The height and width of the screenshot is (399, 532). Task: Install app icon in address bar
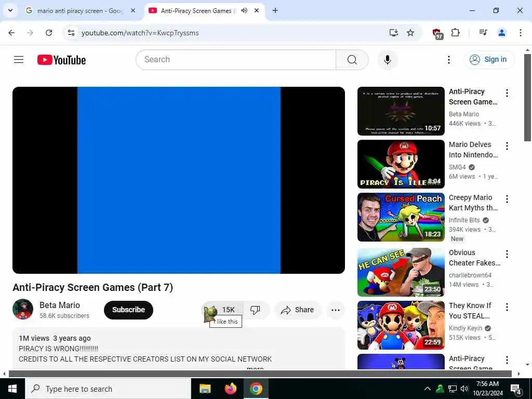click(x=394, y=33)
